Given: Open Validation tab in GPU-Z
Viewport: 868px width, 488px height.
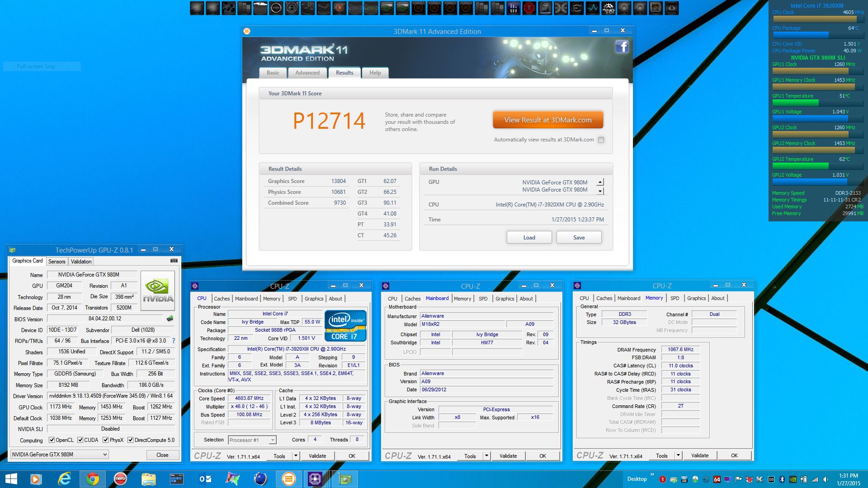Looking at the screenshot, I should [x=81, y=262].
